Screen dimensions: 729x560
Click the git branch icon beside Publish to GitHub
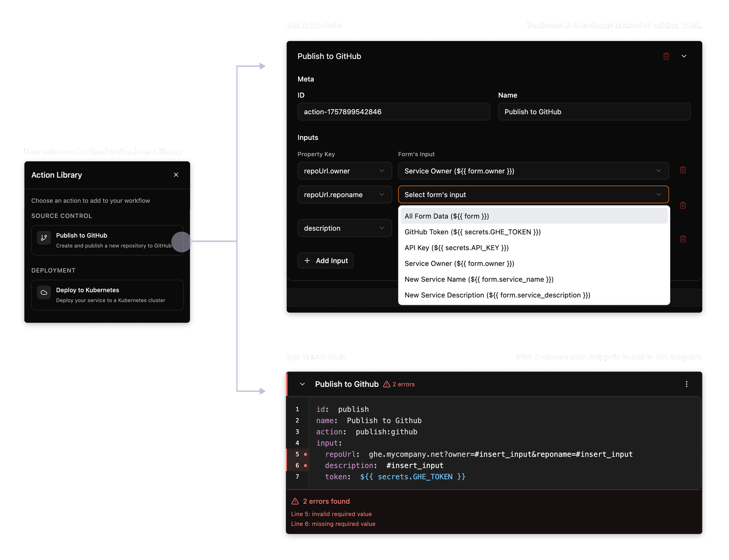(44, 238)
